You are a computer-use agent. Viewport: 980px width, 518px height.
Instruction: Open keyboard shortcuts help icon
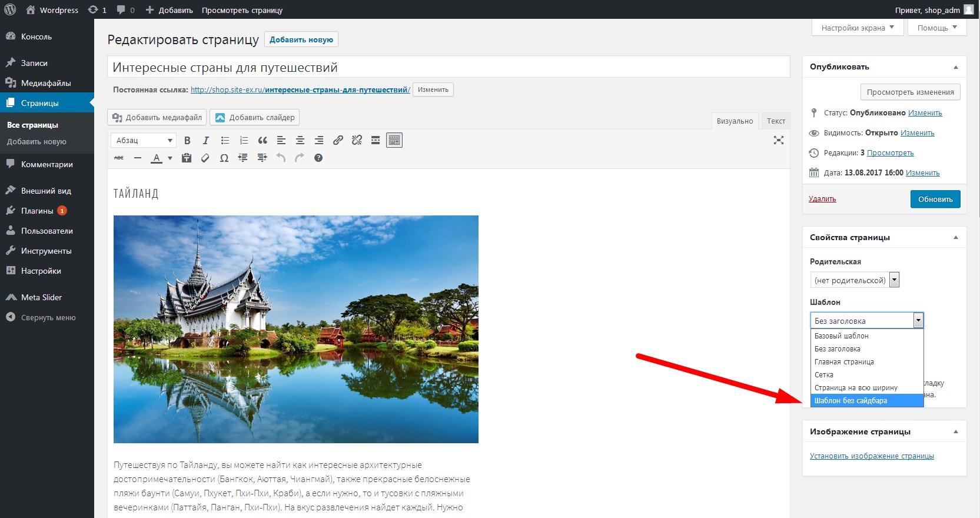(318, 158)
